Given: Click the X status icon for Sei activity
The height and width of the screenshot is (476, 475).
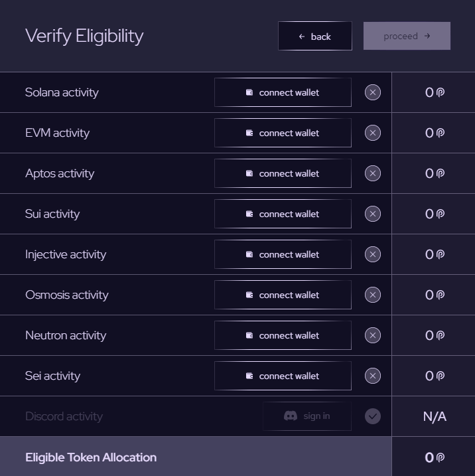Looking at the screenshot, I should [x=373, y=376].
